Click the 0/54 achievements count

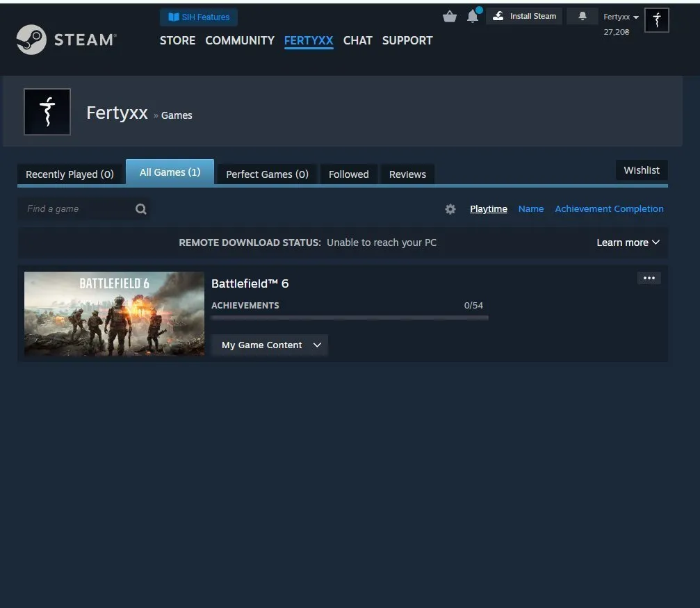tap(473, 305)
